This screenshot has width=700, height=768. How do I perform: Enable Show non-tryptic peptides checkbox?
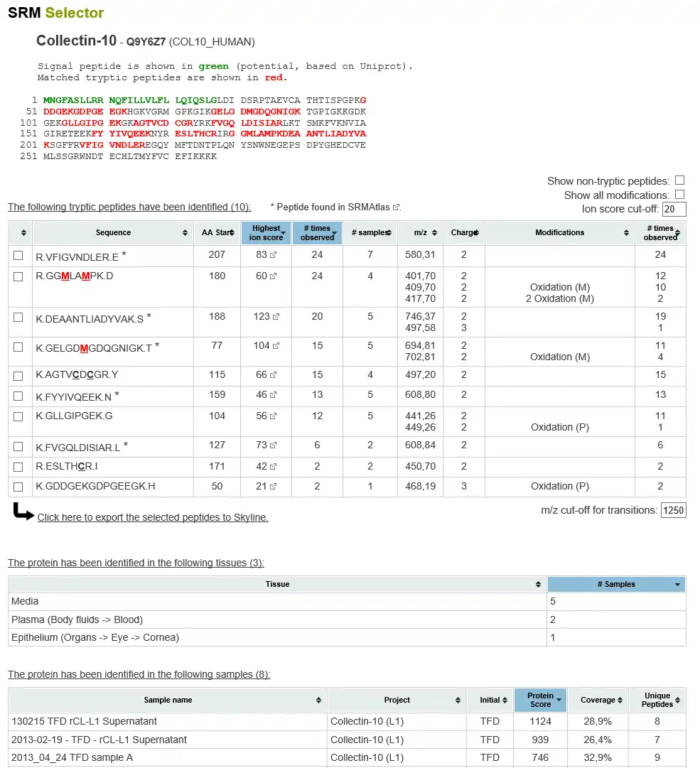680,180
